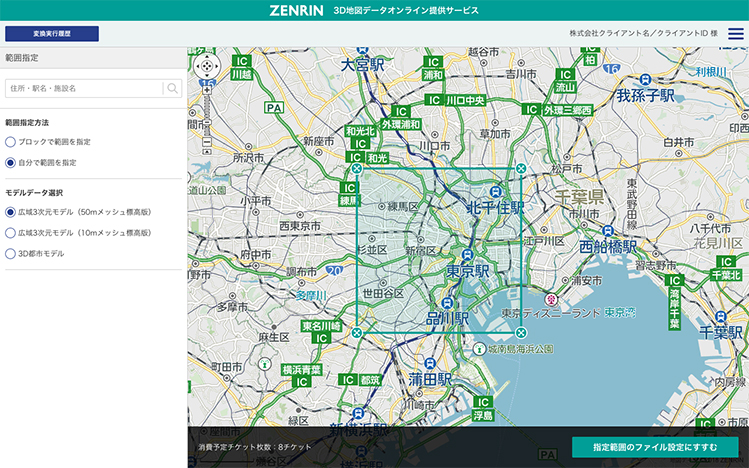Image resolution: width=749 pixels, height=468 pixels.
Task: Click the selection corner handle beside 和光 IC
Action: coord(357,168)
